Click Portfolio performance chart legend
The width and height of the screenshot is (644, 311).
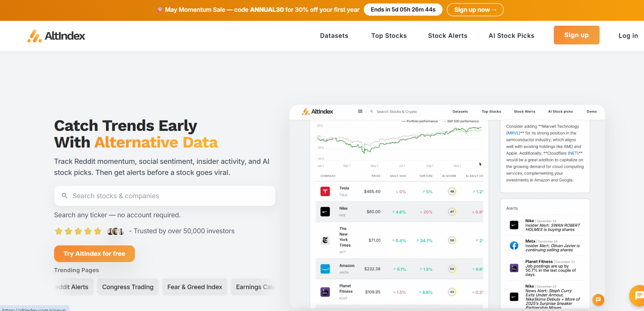click(x=420, y=121)
